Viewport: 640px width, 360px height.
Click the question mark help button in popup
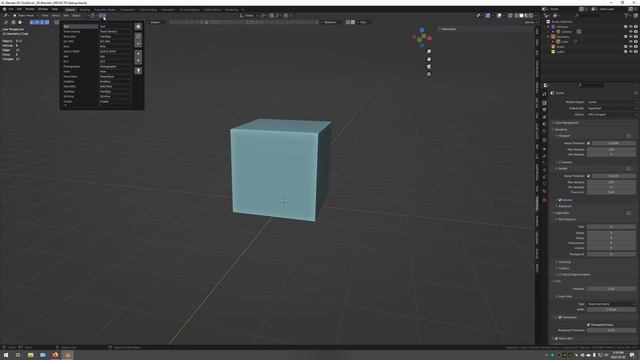pos(138,71)
